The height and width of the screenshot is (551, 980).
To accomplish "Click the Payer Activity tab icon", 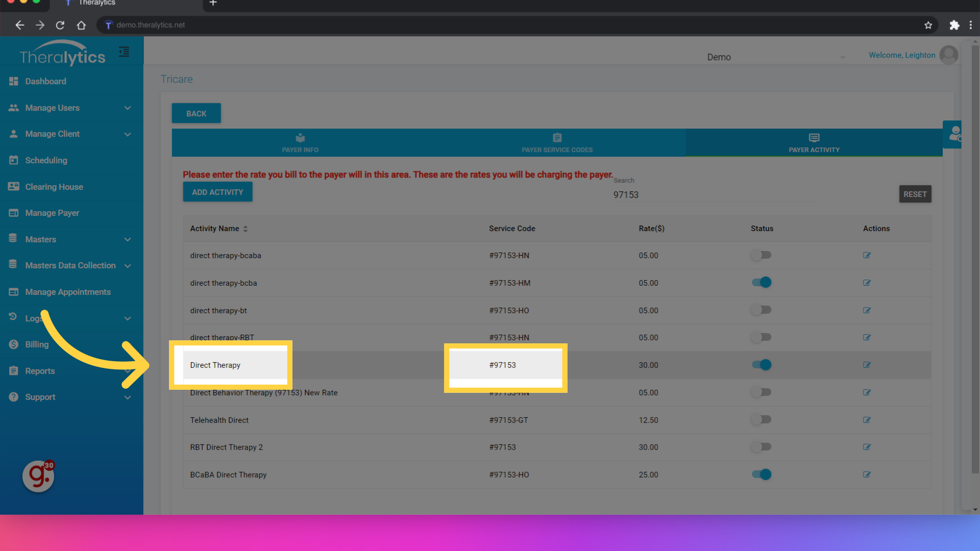I will click(815, 138).
